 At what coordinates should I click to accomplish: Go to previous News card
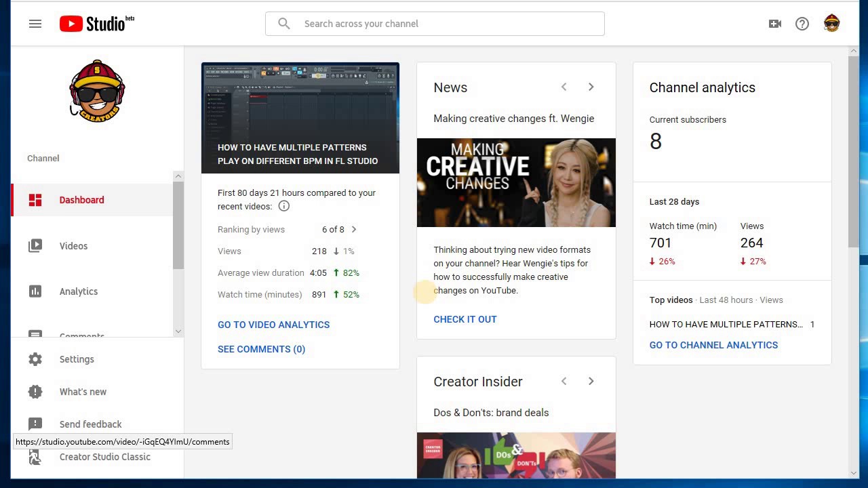564,87
